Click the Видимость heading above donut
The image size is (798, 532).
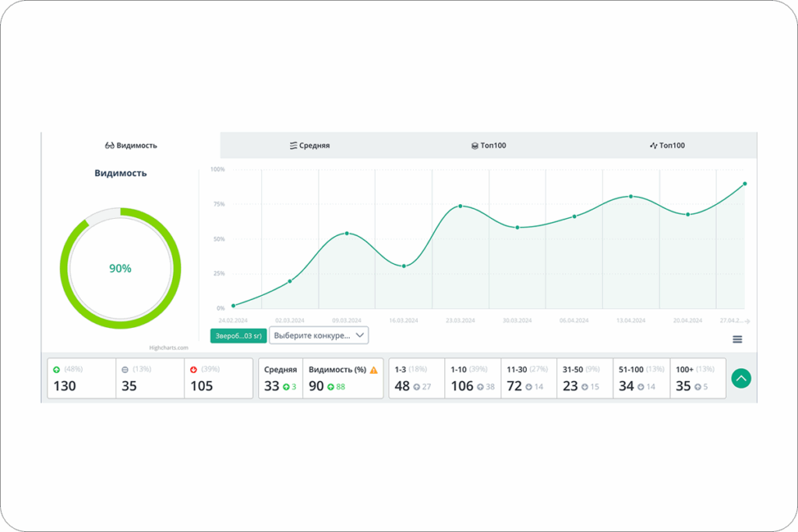click(x=121, y=173)
